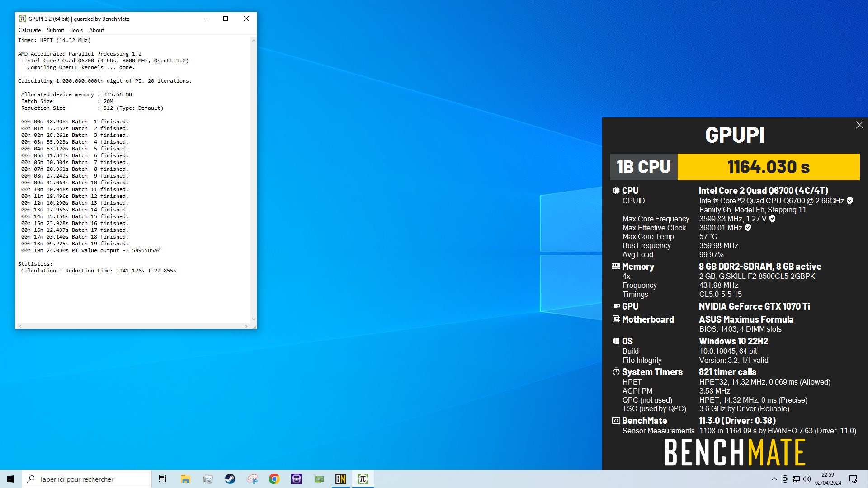Click the Memory section icon in BenchMate
The width and height of the screenshot is (868, 488).
616,267
